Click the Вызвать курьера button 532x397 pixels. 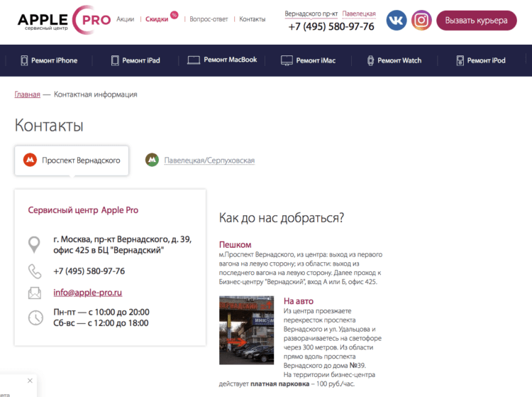point(477,21)
